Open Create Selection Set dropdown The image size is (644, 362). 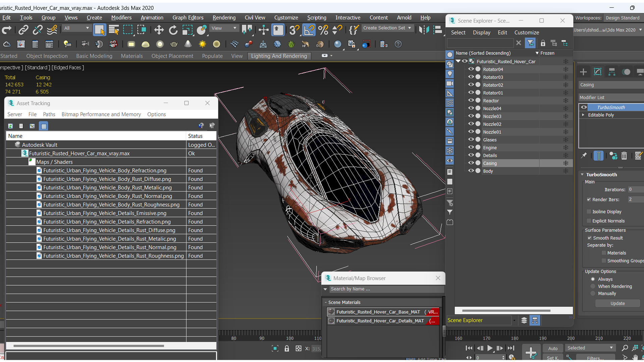[x=387, y=28]
